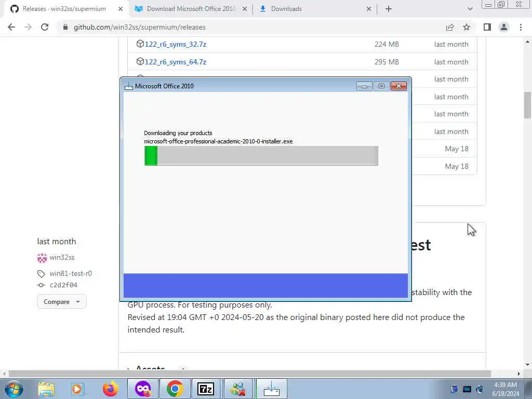Open the browser side panel
This screenshot has height=399, width=532.
[x=487, y=27]
